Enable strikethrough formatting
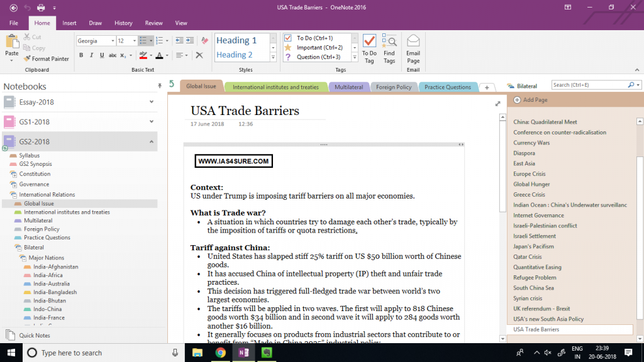 pos(114,55)
